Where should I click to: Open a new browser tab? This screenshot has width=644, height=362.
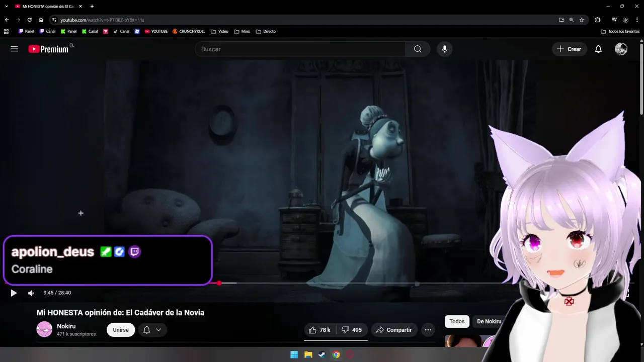pos(92,6)
